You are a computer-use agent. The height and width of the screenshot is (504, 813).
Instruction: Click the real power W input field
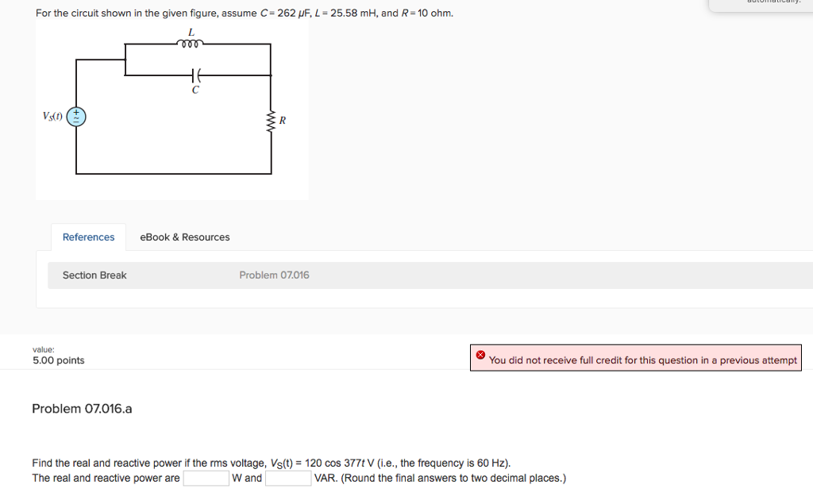[x=205, y=478]
